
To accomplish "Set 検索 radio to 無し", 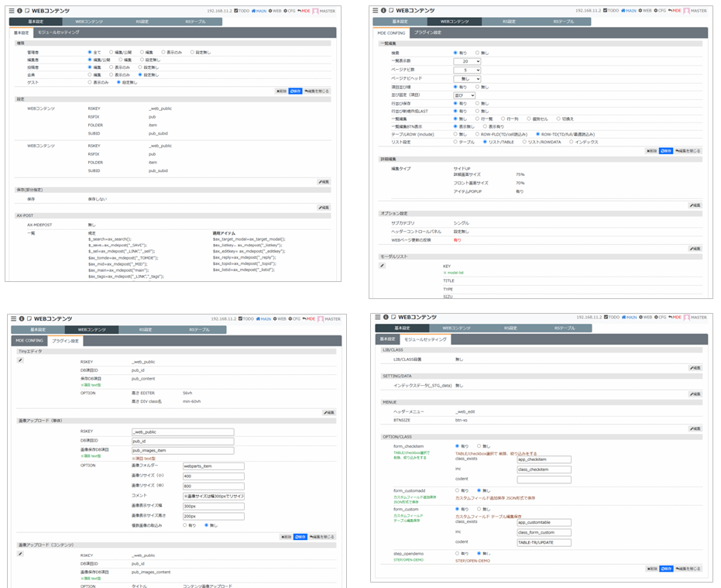I will coord(478,53).
